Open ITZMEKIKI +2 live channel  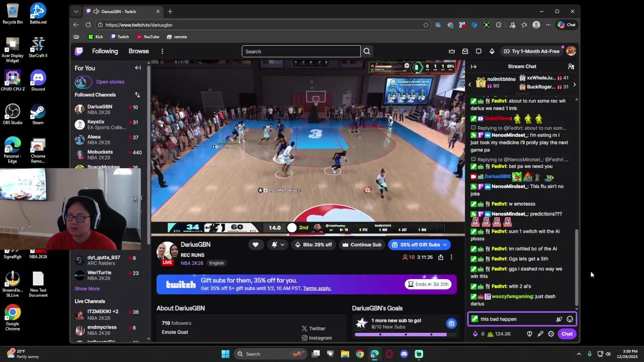coord(108,315)
